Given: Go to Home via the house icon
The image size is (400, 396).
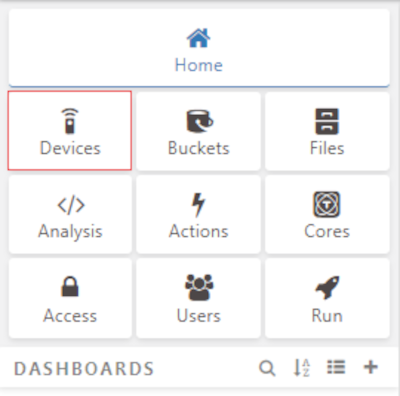Looking at the screenshot, I should coord(198,38).
